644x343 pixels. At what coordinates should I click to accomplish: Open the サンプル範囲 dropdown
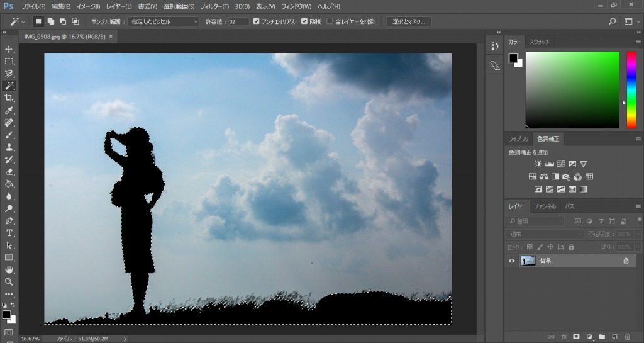[163, 21]
